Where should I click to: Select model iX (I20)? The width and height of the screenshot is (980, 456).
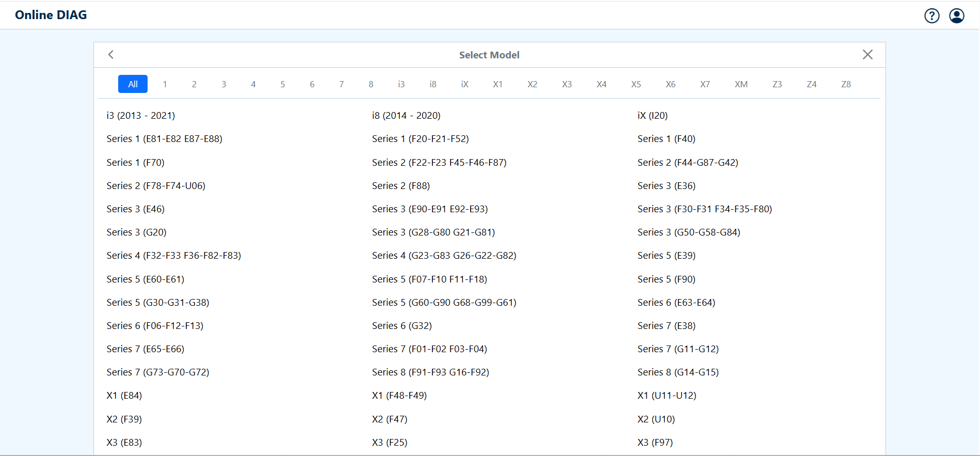(x=652, y=116)
